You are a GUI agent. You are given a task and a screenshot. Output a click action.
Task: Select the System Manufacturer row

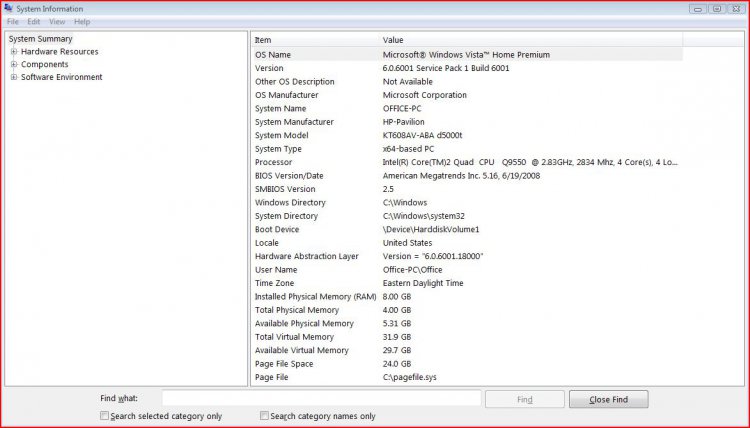point(467,121)
